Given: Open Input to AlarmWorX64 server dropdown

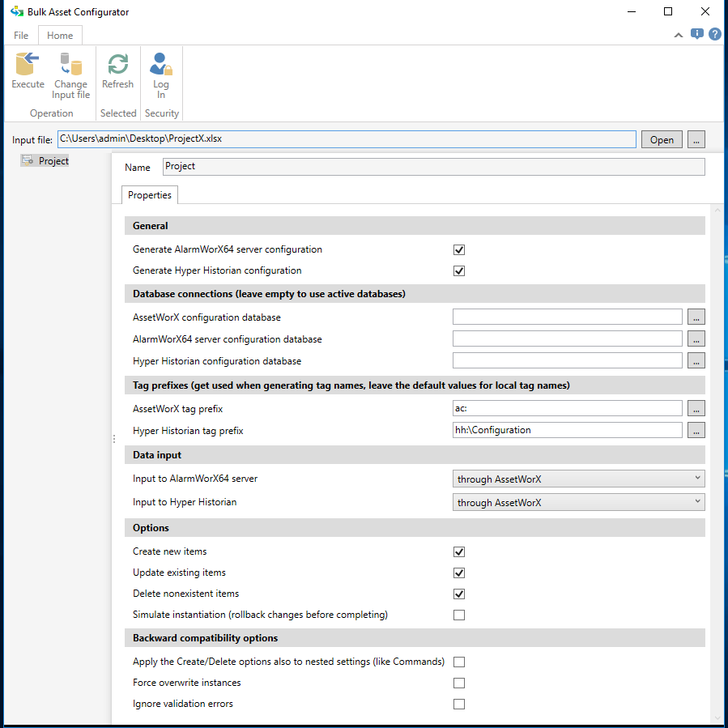Looking at the screenshot, I should click(578, 479).
